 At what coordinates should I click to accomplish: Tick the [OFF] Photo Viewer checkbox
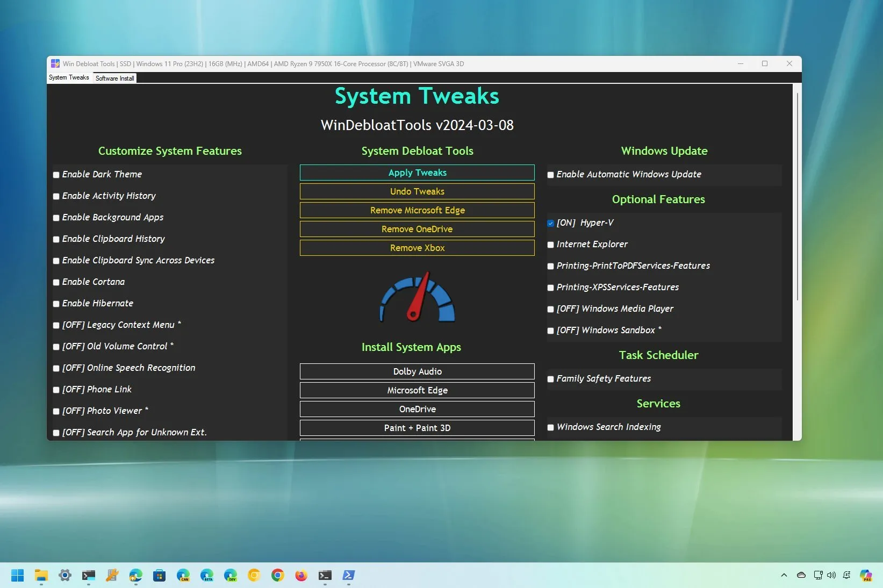click(x=56, y=411)
